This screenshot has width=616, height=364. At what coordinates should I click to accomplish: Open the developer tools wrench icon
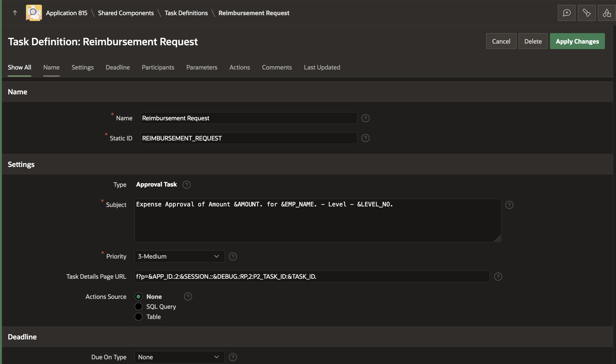click(x=586, y=13)
